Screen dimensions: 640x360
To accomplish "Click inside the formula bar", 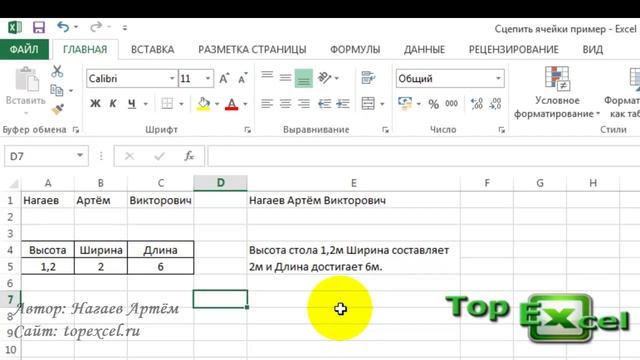I will coord(424,156).
